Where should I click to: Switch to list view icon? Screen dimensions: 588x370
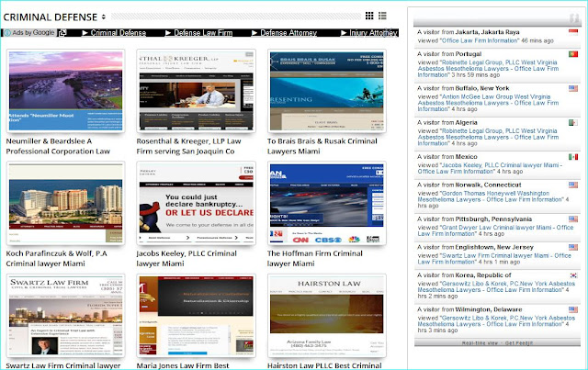pos(382,16)
